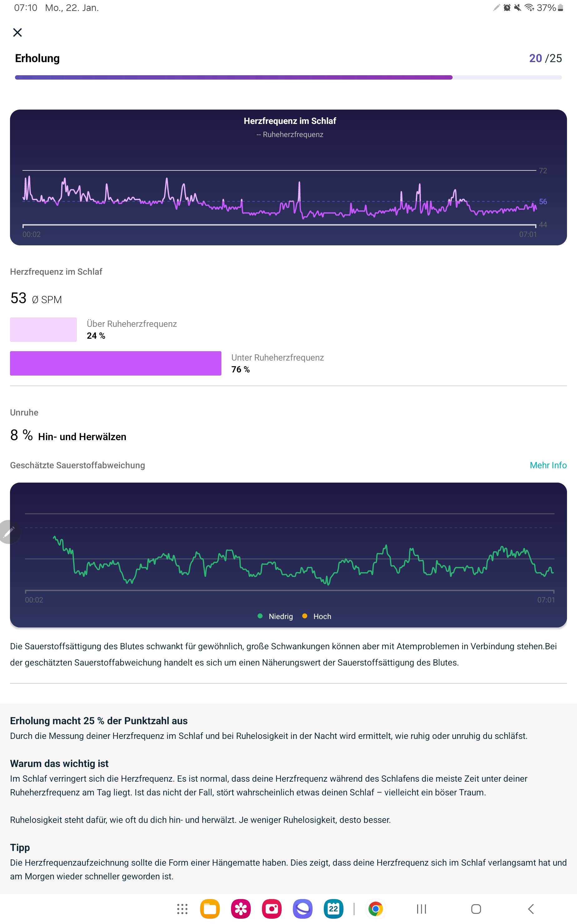577x924 pixels.
Task: Open the Mehr Info link
Action: 548,465
